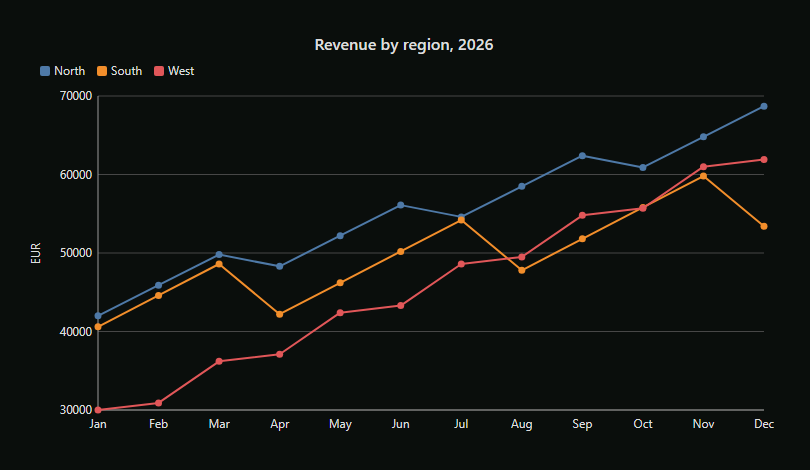Click the May x-axis label
This screenshot has width=810, height=470.
point(340,425)
